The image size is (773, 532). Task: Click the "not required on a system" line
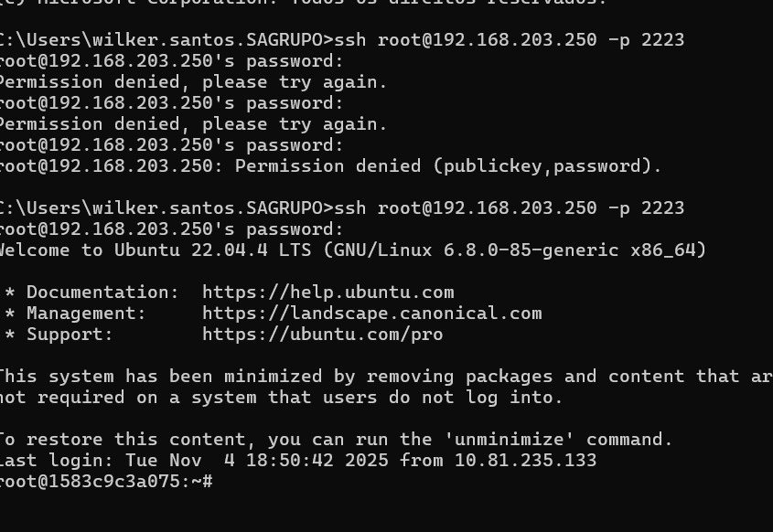pos(128,398)
